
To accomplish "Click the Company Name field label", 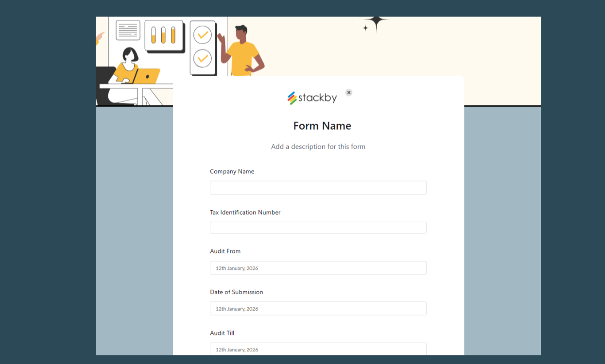I will tap(232, 171).
